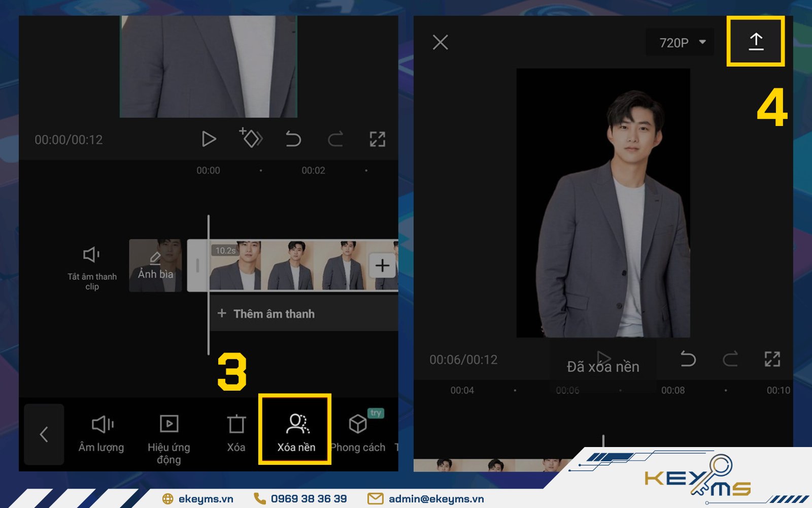Close the right editor with the X

[440, 42]
